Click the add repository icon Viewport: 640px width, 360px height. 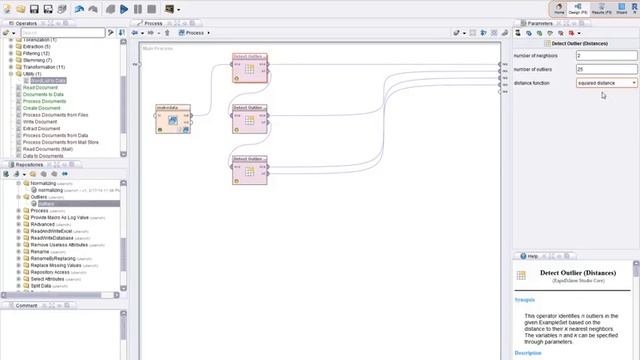6,174
